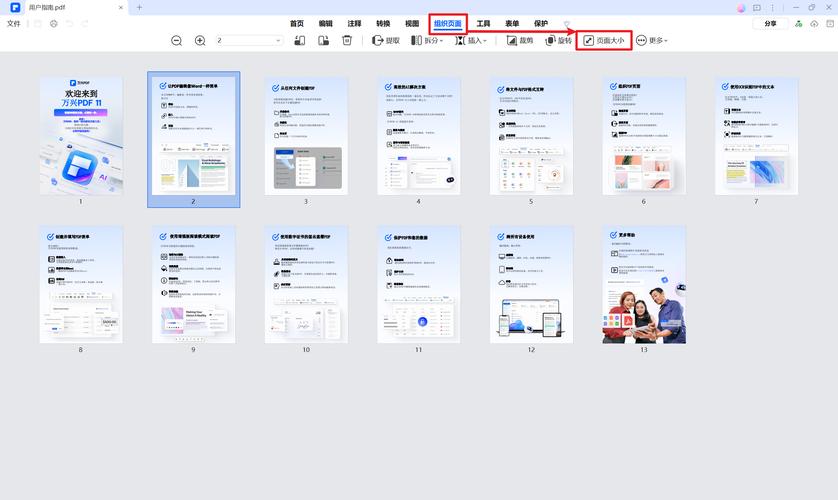Expand the 拆分 (Split) dropdown
Screen dimensions: 838x500
coord(428,41)
